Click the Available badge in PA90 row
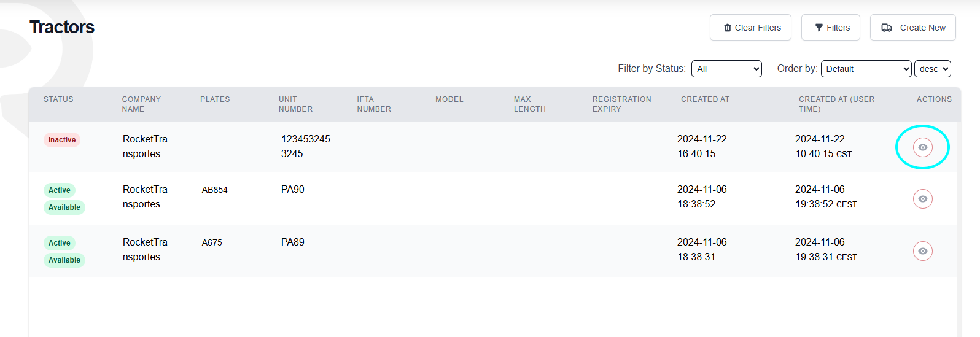980x337 pixels. 64,207
